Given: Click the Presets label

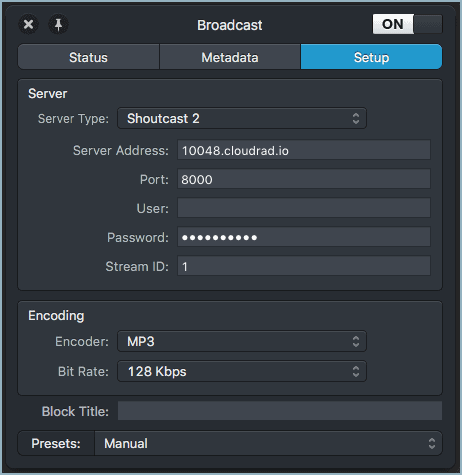Looking at the screenshot, I should [56, 444].
